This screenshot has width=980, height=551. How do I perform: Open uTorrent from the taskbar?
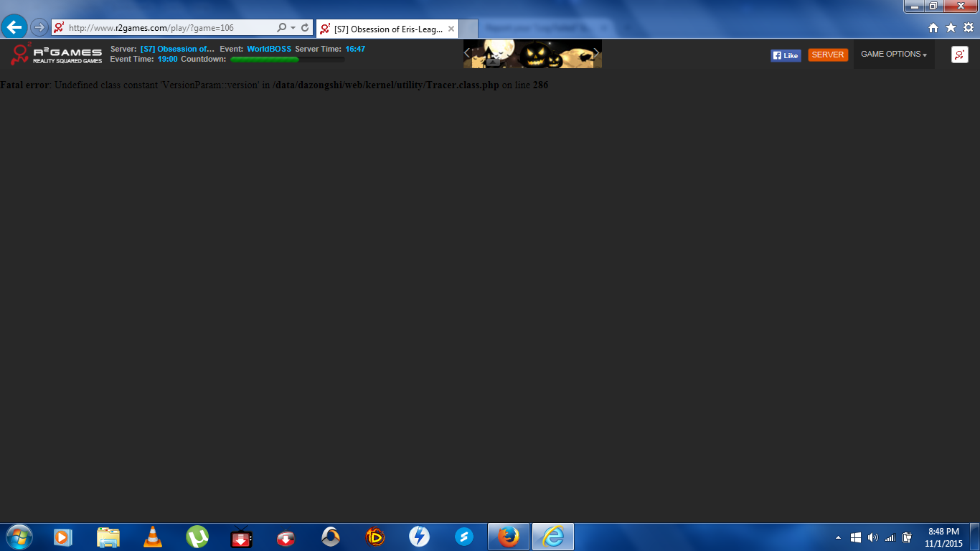click(x=197, y=537)
